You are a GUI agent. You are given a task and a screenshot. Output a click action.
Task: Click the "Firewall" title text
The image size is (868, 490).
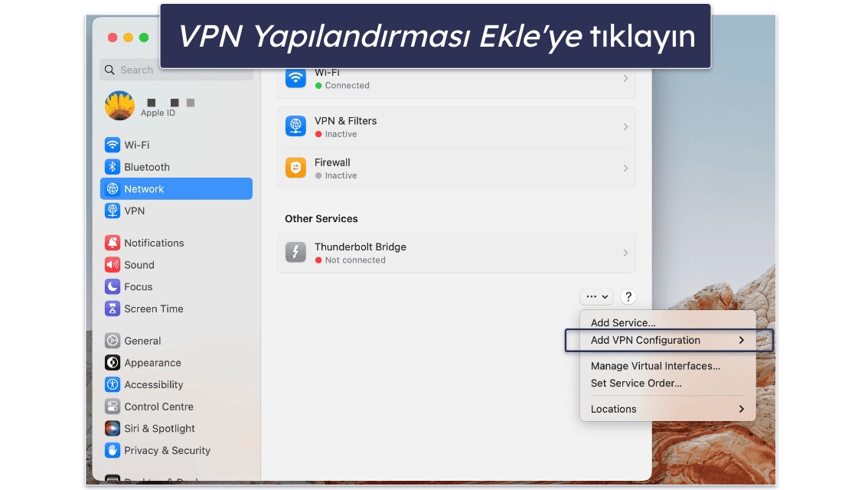pos(332,162)
